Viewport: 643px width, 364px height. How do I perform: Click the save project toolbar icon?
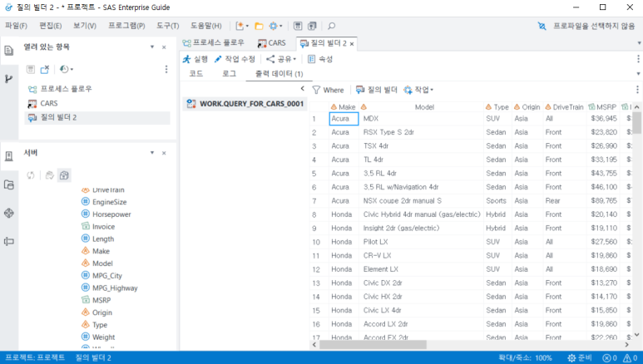[x=298, y=26]
